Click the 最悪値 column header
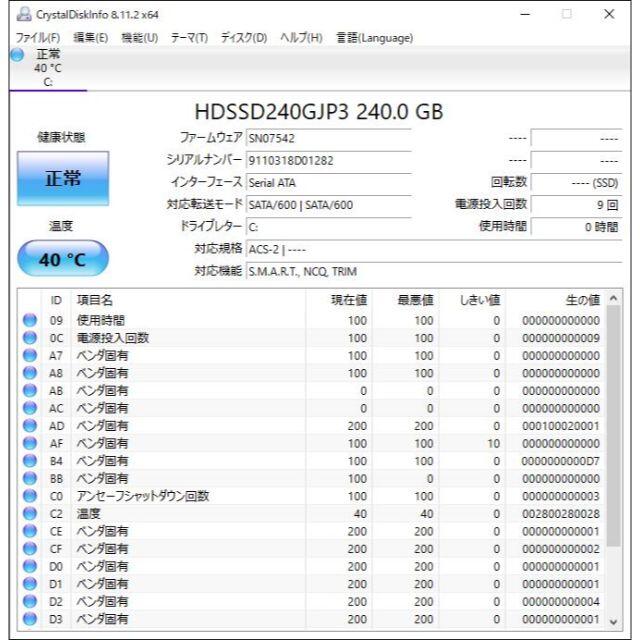The image size is (640, 640). coord(405,300)
